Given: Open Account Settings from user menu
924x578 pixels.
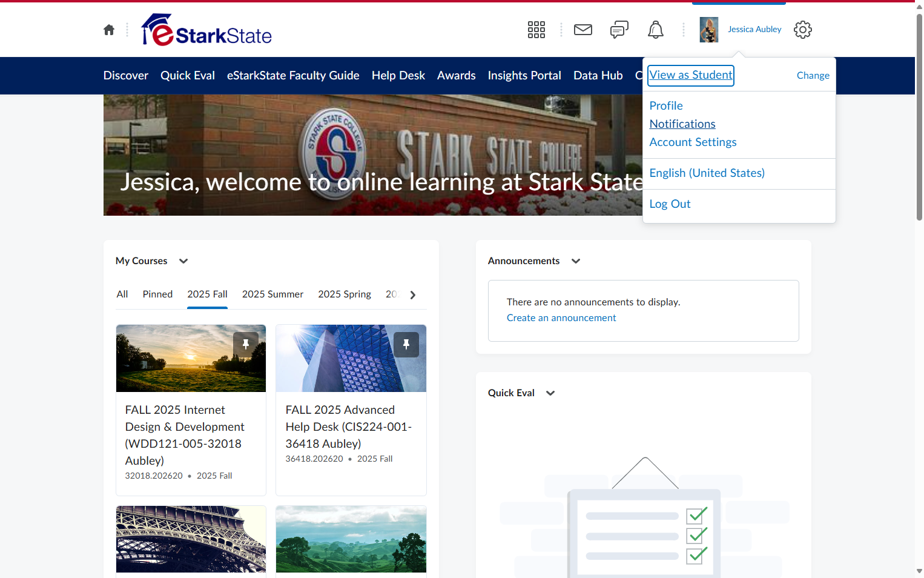Looking at the screenshot, I should pyautogui.click(x=693, y=142).
